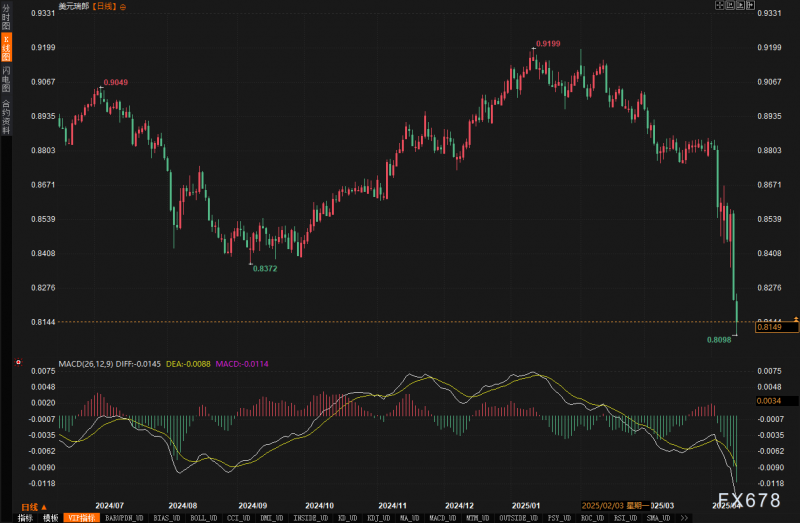
Task: Switch to 分时图 side tab
Action: click(x=6, y=17)
